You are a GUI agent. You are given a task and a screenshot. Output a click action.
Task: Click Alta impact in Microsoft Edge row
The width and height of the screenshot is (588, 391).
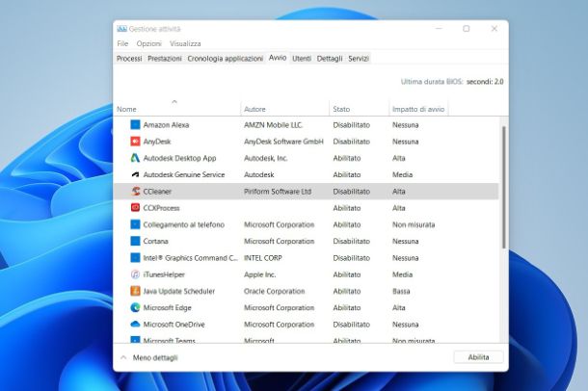[x=399, y=308]
